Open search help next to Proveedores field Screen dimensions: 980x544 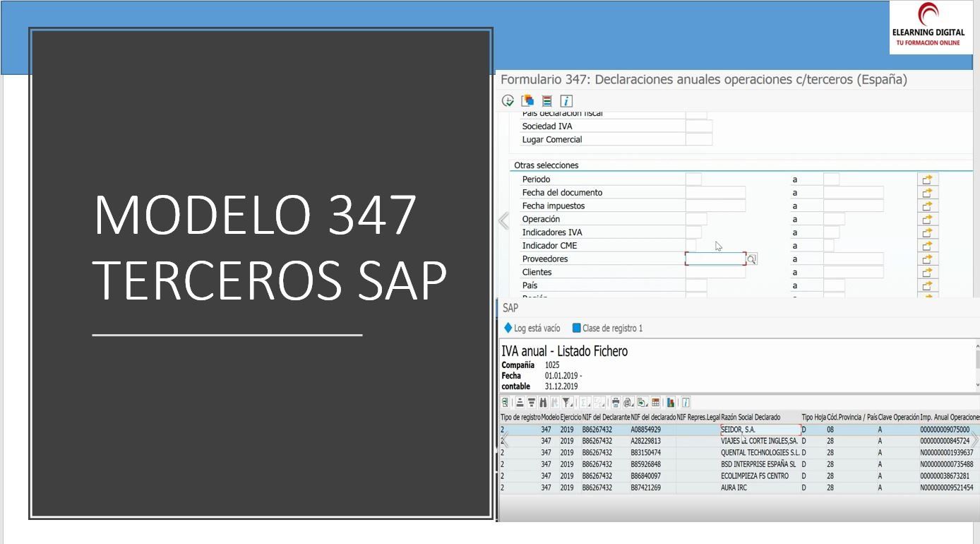(752, 259)
